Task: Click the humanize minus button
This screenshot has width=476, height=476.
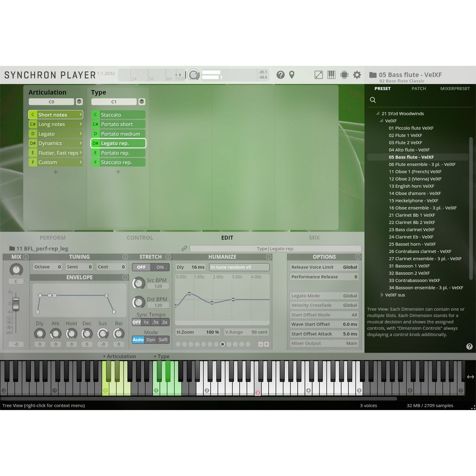Action: click(261, 344)
